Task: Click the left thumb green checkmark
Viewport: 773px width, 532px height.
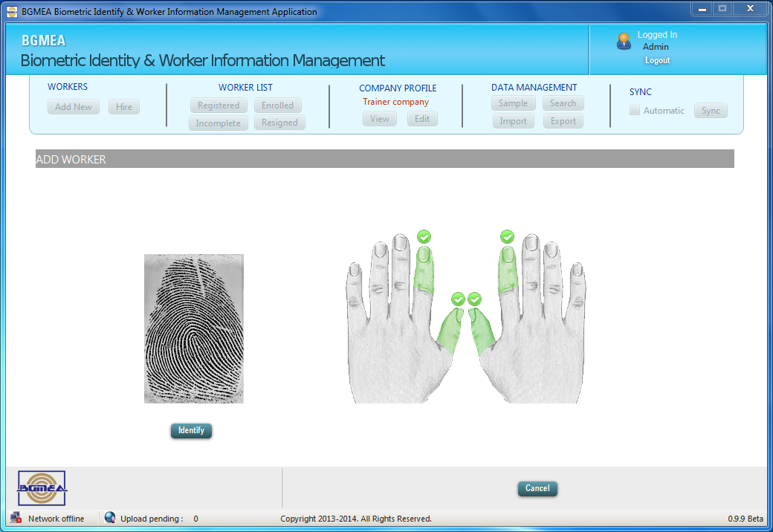Action: (x=458, y=299)
